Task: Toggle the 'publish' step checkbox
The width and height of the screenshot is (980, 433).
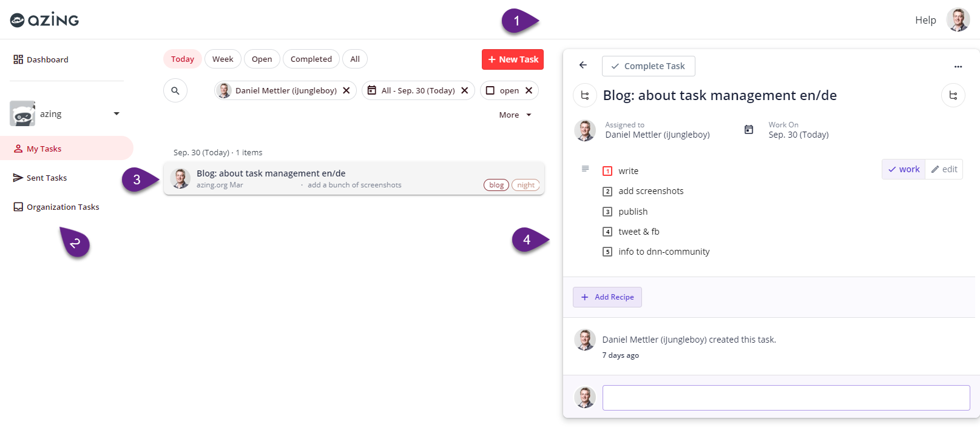Action: point(607,212)
